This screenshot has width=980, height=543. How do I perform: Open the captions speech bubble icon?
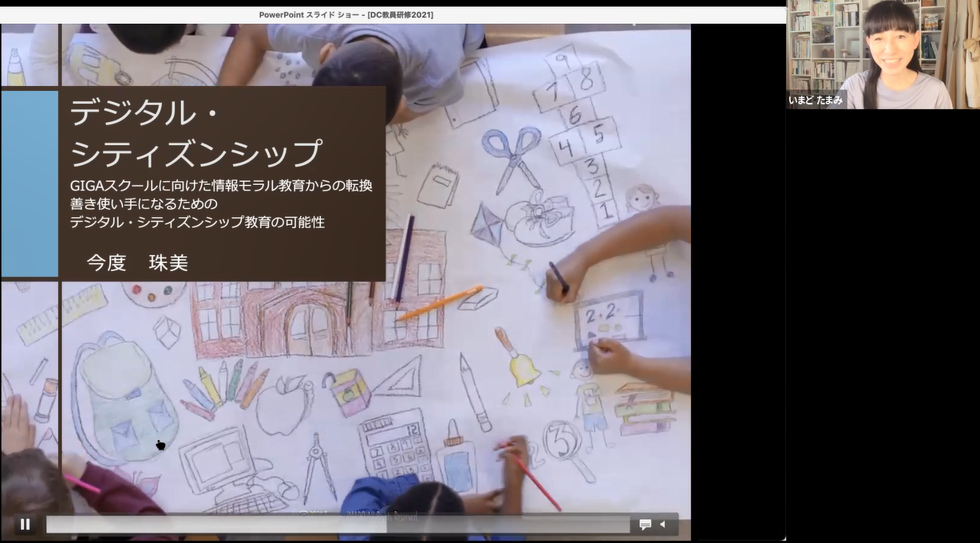tap(645, 524)
